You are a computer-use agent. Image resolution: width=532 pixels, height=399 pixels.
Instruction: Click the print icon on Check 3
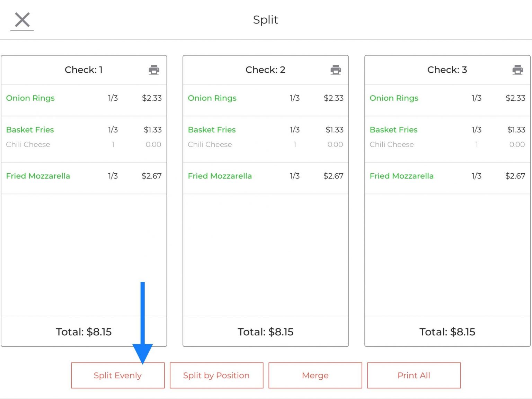pyautogui.click(x=517, y=70)
